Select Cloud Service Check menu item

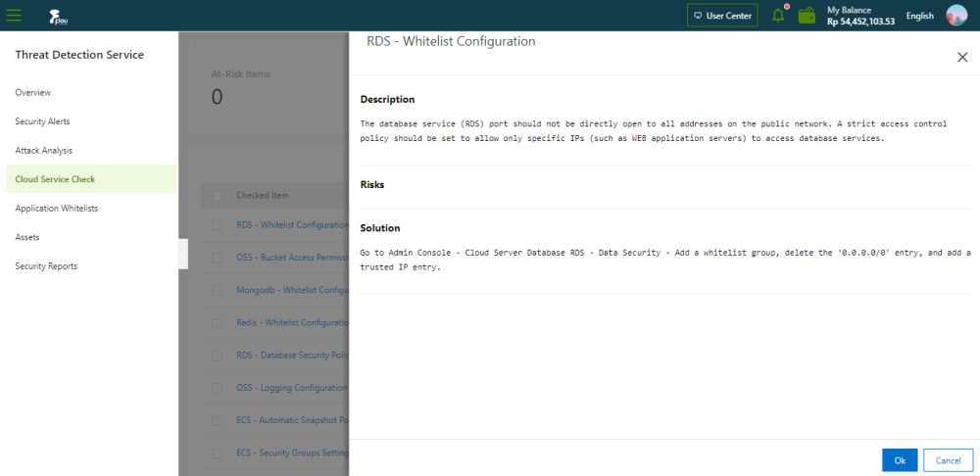coord(92,179)
